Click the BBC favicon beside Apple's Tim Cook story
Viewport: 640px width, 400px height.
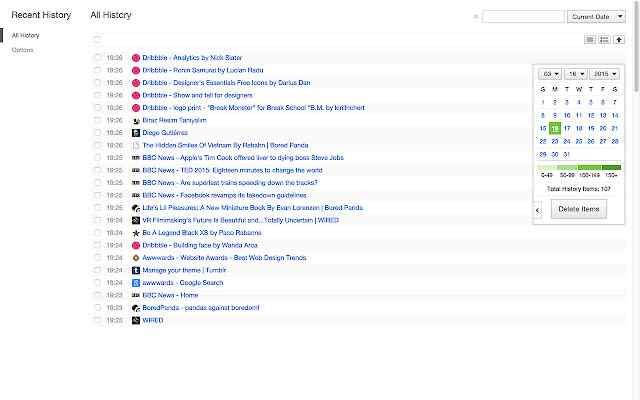pyautogui.click(x=136, y=158)
